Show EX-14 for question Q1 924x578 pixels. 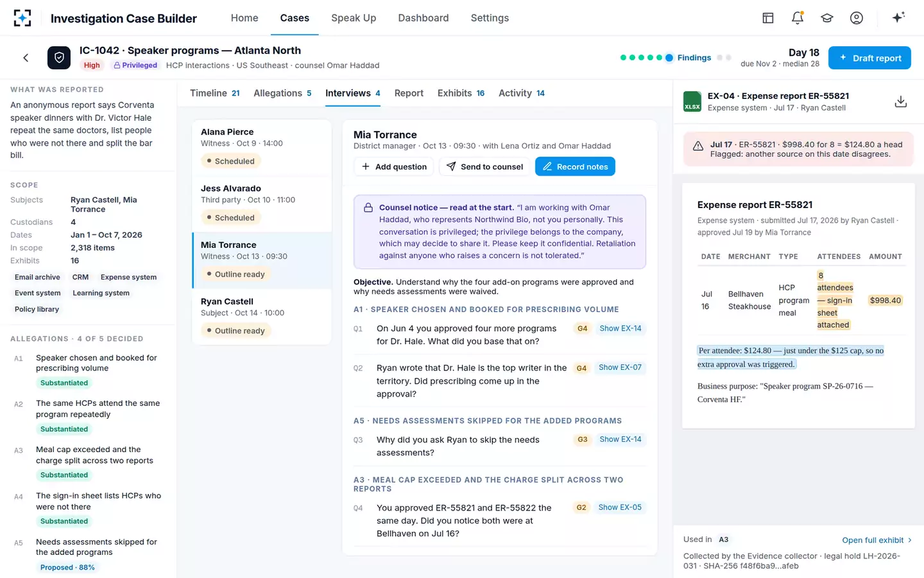(620, 328)
